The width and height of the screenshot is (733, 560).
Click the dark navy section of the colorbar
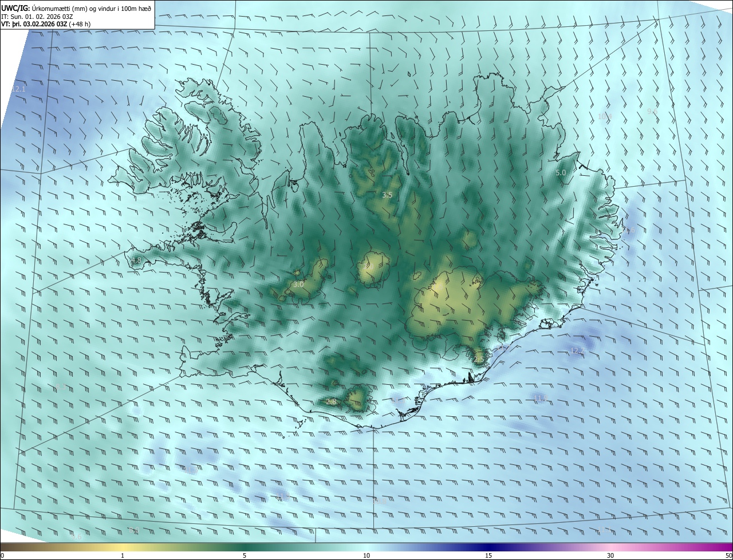tap(490, 547)
